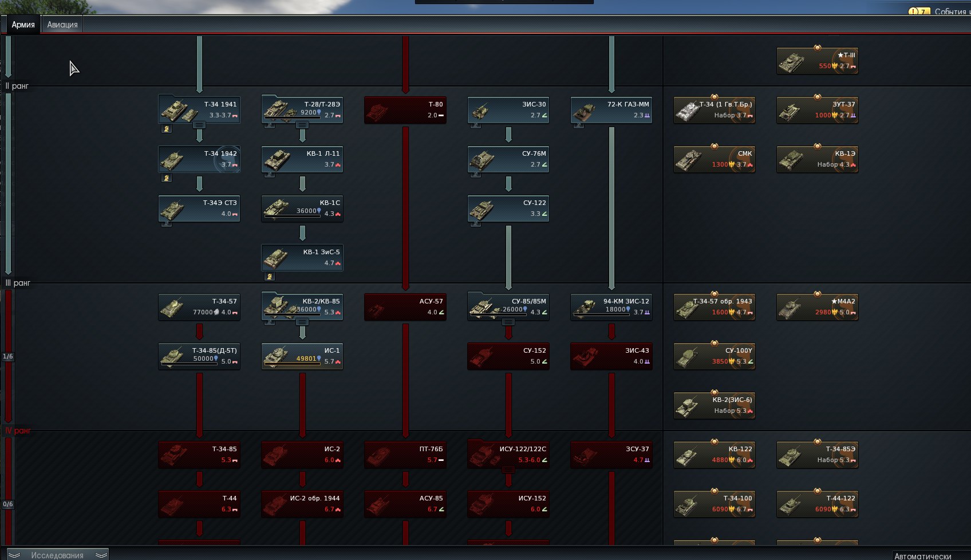Viewport: 971px width, 560px height.
Task: Select the ИС-1 heavy tank icon
Action: 276,356
